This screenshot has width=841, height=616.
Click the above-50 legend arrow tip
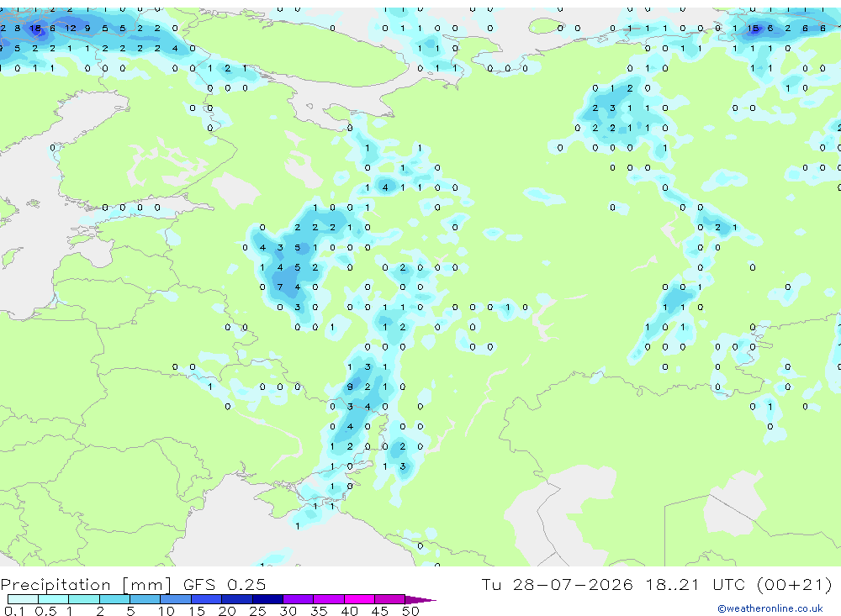pyautogui.click(x=420, y=599)
